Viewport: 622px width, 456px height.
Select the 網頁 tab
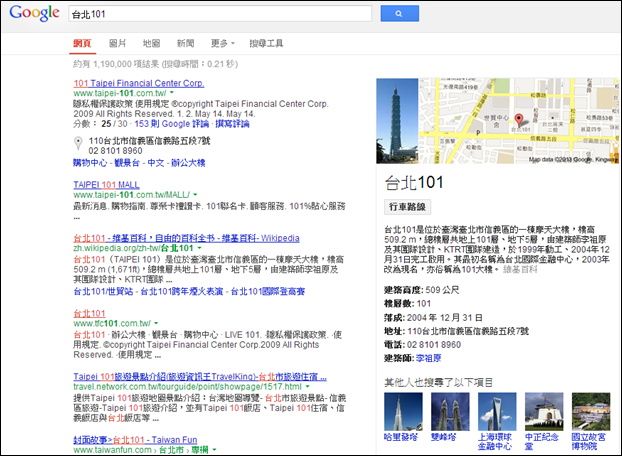[x=82, y=43]
